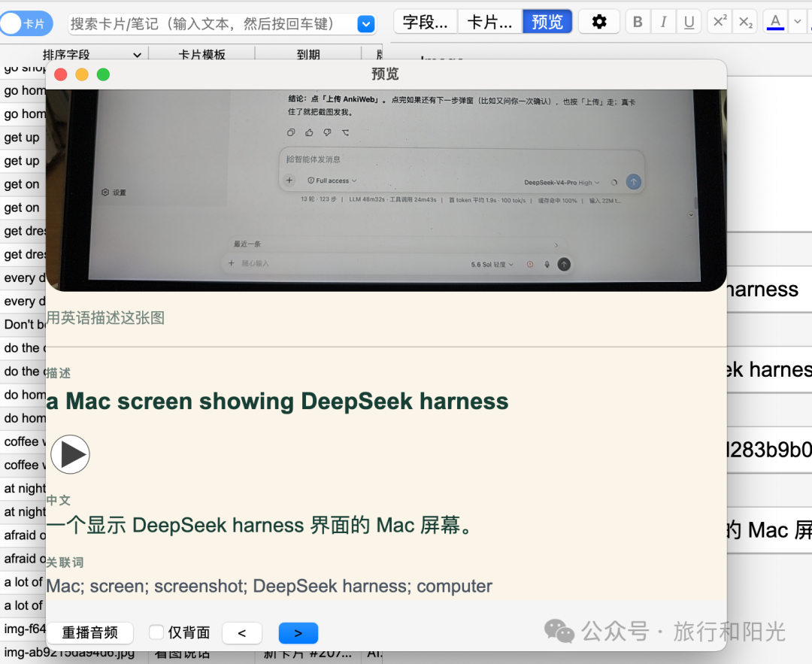Go to previous card with < button

click(x=242, y=633)
